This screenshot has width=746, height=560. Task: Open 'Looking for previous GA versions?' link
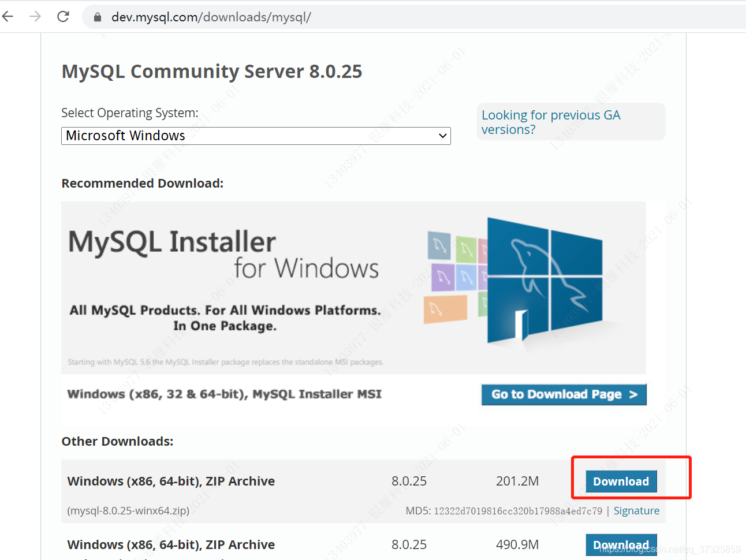click(551, 122)
